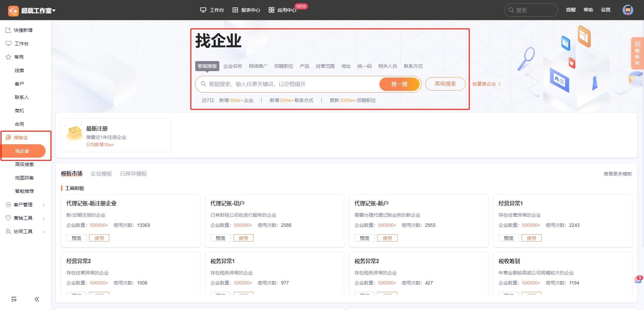Screen dimensions: 644x310
Task: Switch to the 企业名称 search tab
Action: (232, 66)
